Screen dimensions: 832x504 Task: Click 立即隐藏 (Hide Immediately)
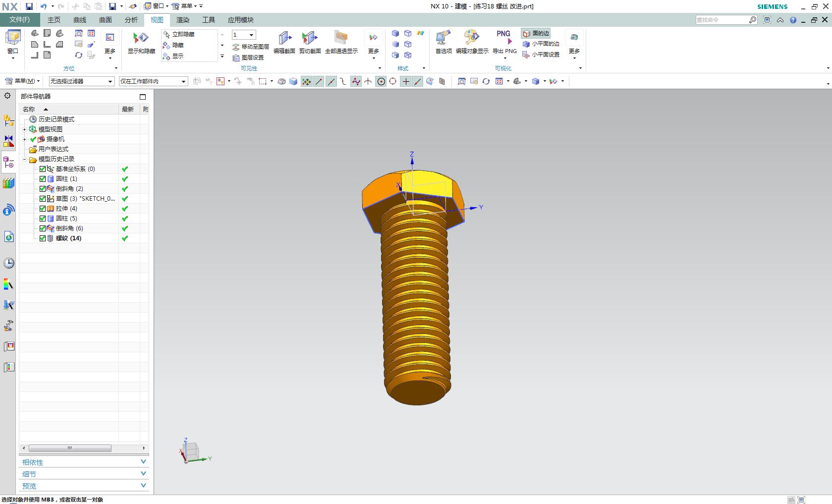click(178, 34)
